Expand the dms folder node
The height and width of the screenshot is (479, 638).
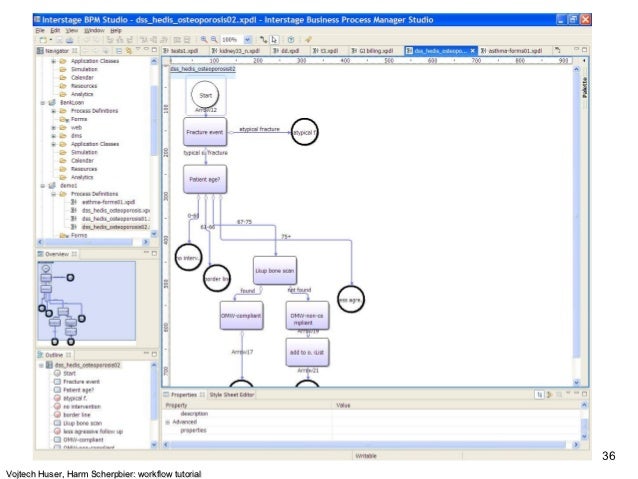53,136
